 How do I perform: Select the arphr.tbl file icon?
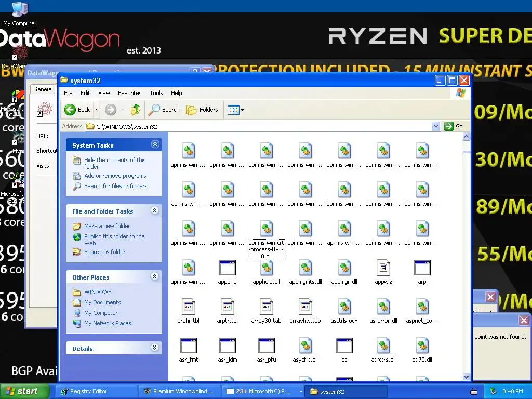coord(188,307)
